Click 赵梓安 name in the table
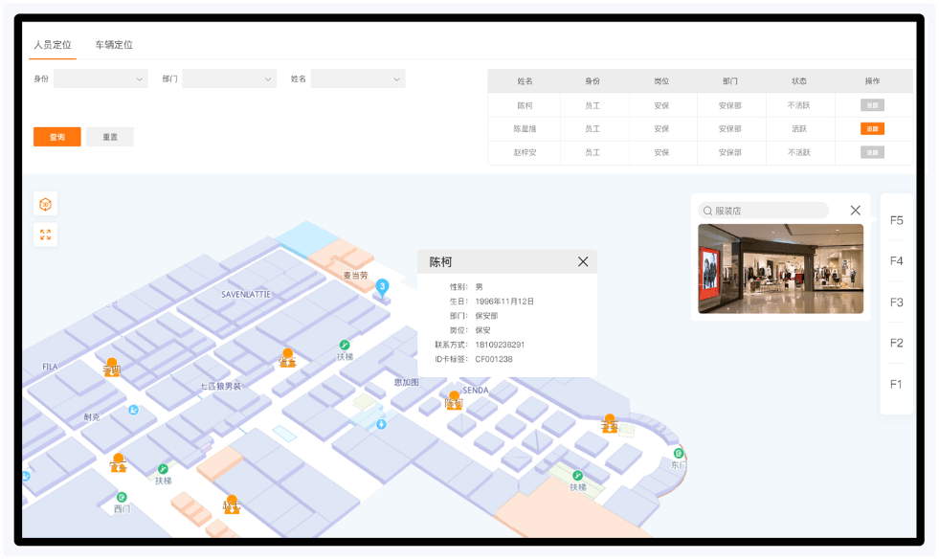Screen dimensions: 939x560 point(525,153)
